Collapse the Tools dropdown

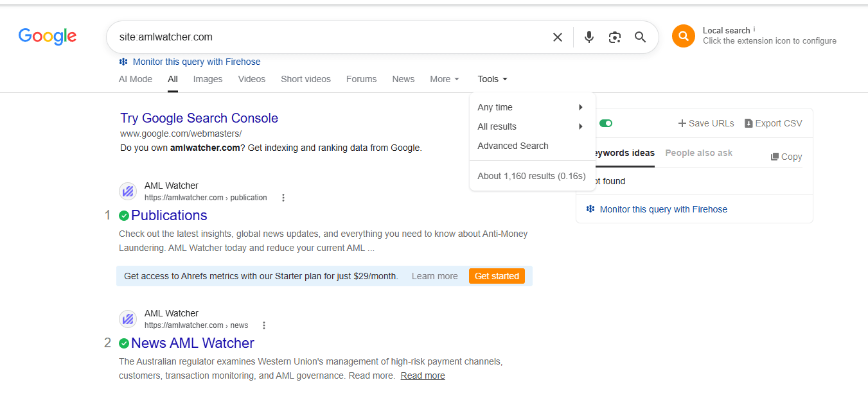point(492,79)
